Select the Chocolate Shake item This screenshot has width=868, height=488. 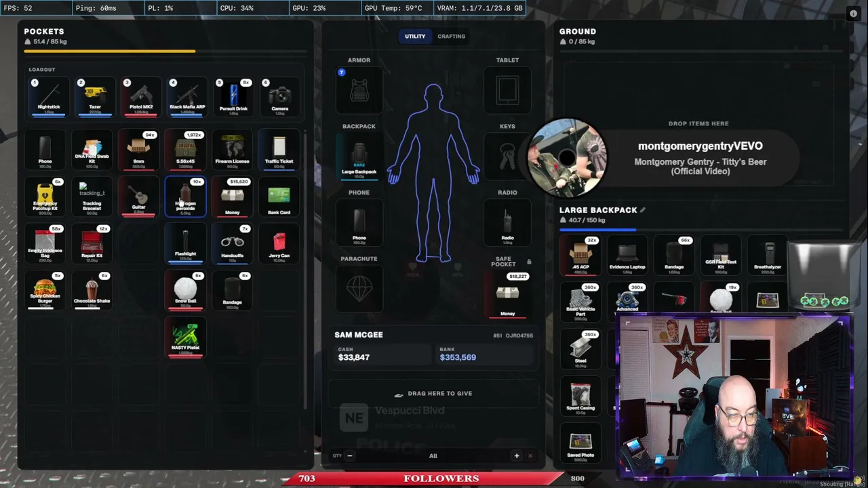92,291
